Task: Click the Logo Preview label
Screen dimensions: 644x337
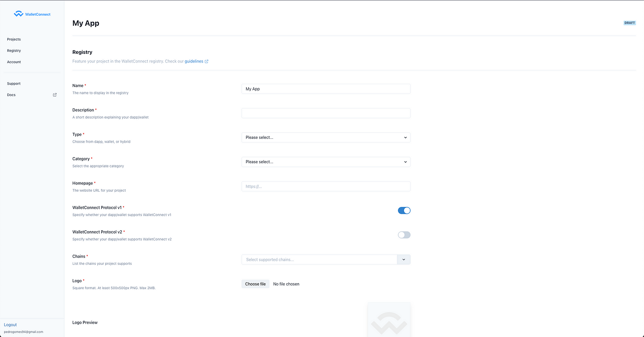Action: click(85, 322)
